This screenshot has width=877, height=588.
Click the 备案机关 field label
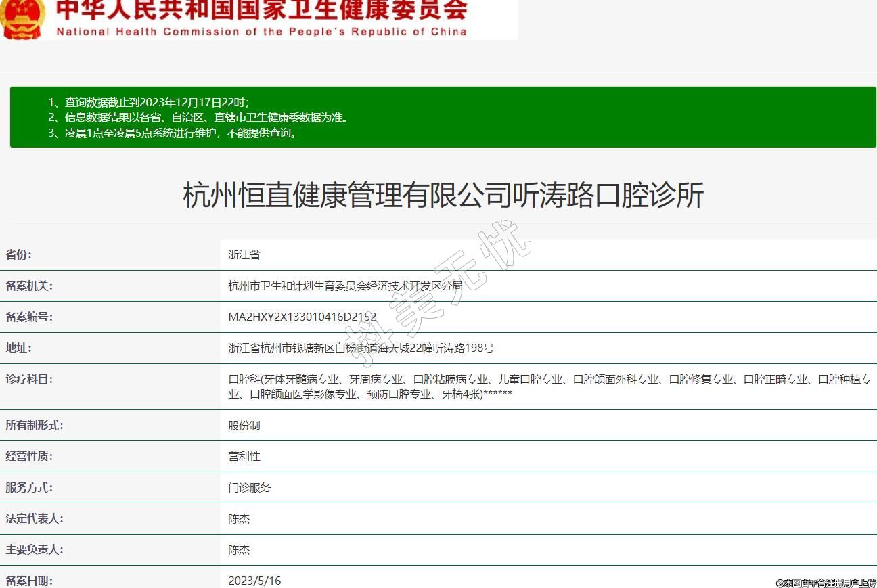coord(29,286)
